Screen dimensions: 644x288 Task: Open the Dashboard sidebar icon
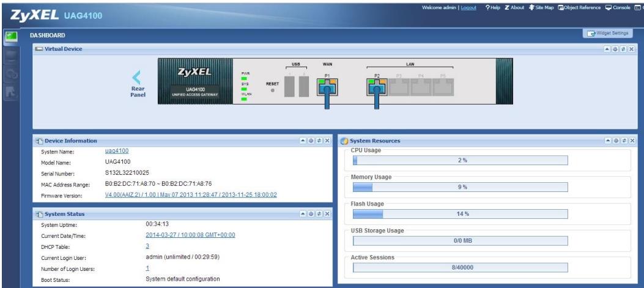(11, 37)
